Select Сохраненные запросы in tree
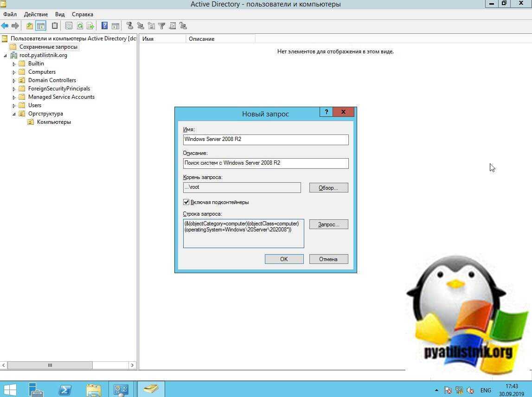This screenshot has width=532, height=397. pos(48,47)
